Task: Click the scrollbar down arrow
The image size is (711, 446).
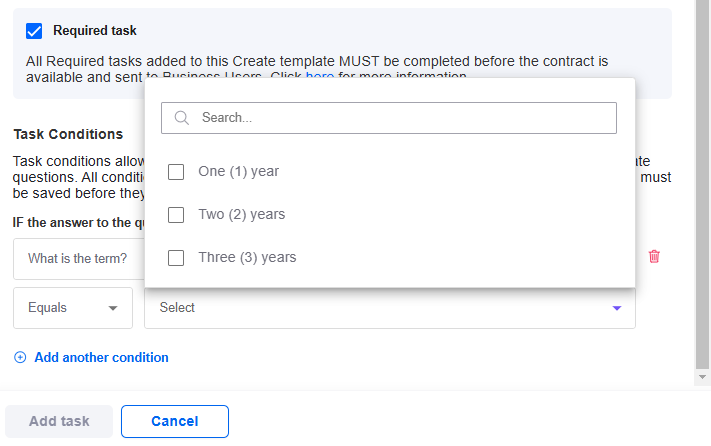Action: 703,376
